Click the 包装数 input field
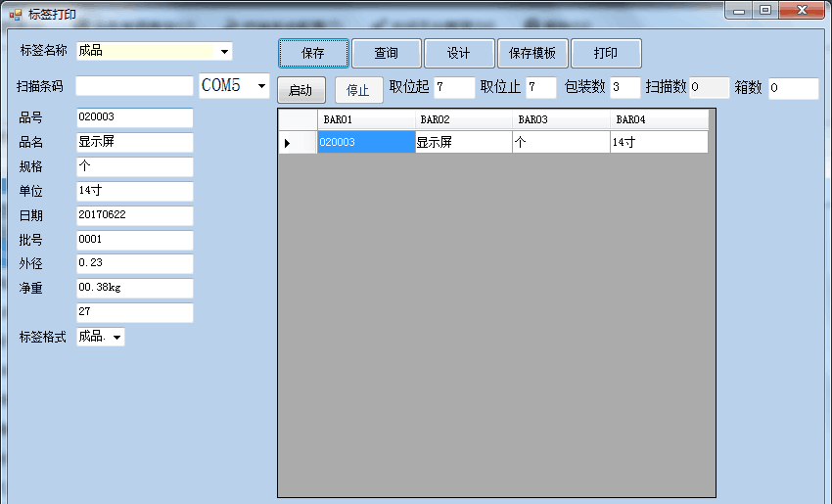This screenshot has height=504, width=832. point(624,88)
